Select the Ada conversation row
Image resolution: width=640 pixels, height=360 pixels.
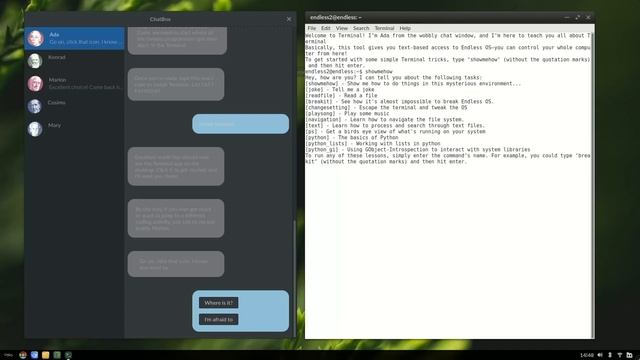pyautogui.click(x=74, y=38)
